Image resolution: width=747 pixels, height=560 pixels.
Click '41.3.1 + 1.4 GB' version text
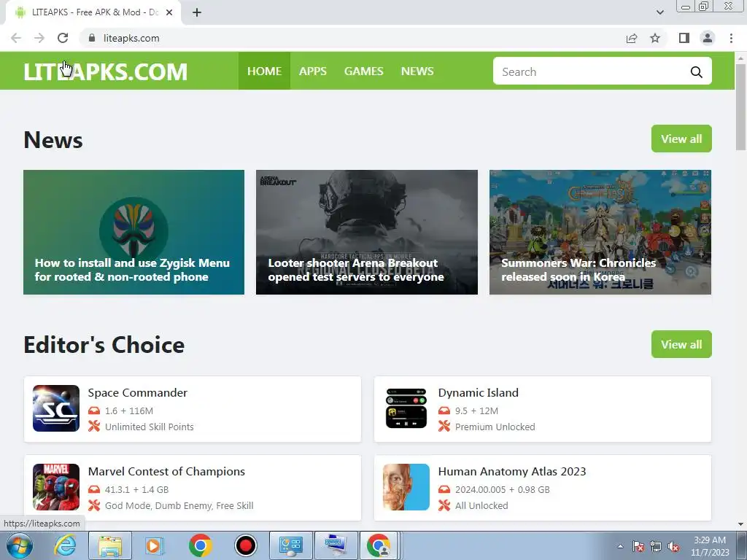click(x=136, y=489)
